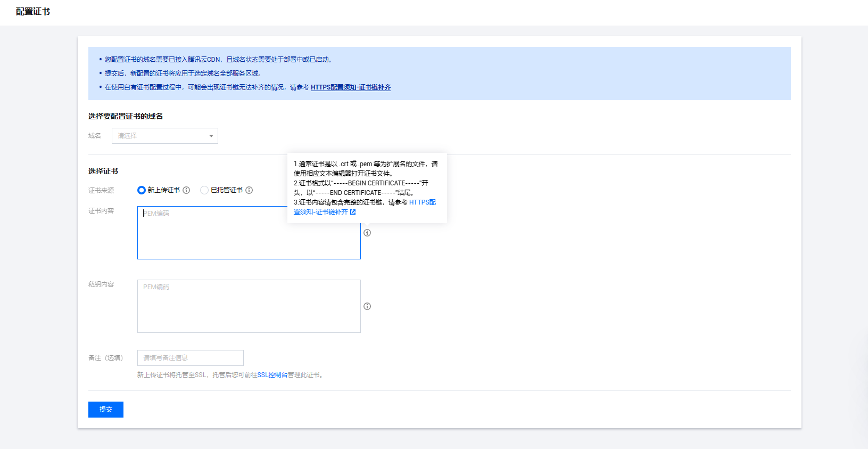Click external-link icon in the tooltip

pos(353,212)
